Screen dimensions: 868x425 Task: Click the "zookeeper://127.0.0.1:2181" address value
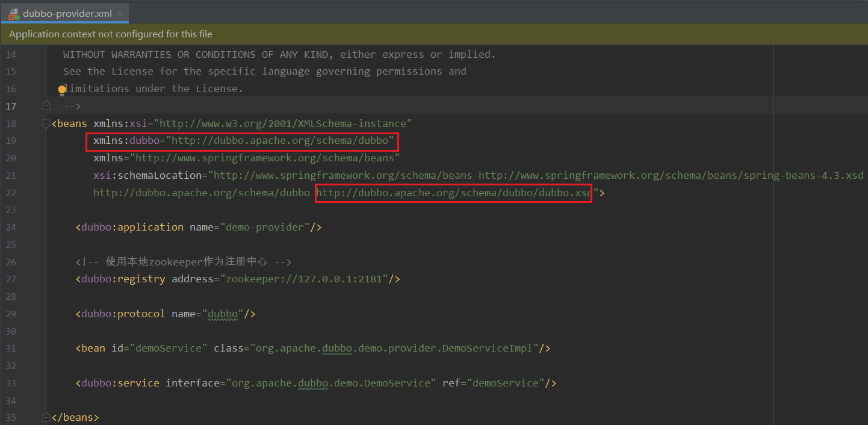pyautogui.click(x=304, y=279)
